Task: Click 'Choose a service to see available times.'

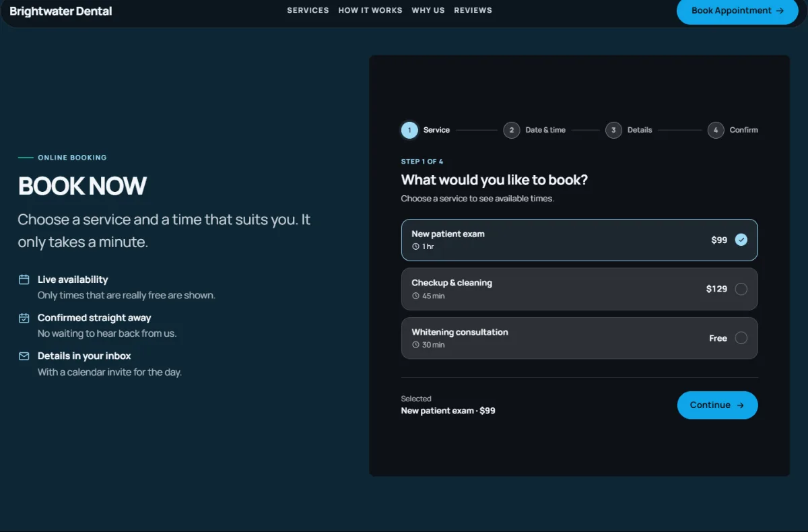Action: point(477,199)
